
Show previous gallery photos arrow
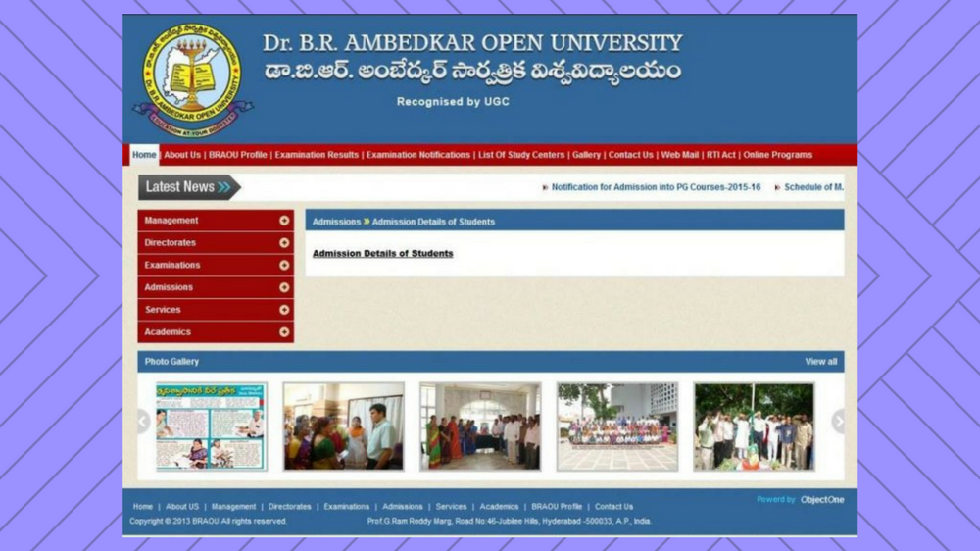144,422
